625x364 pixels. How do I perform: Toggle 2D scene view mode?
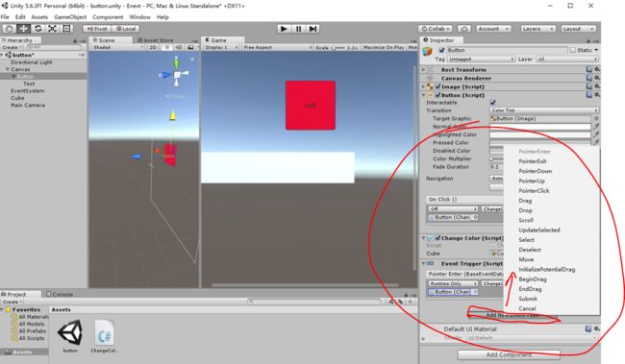click(153, 47)
